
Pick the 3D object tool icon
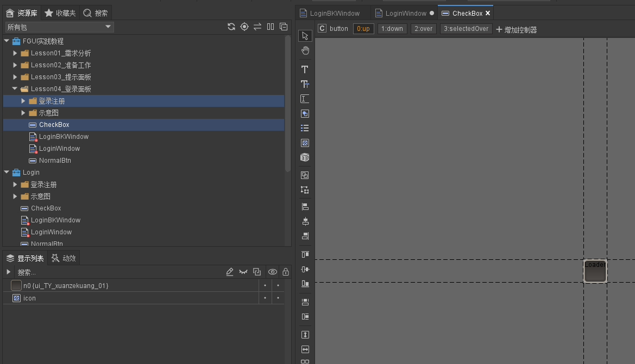[x=305, y=157]
